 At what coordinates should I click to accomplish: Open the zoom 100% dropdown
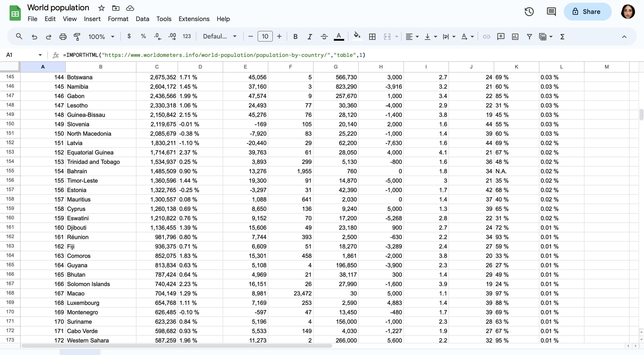click(101, 36)
